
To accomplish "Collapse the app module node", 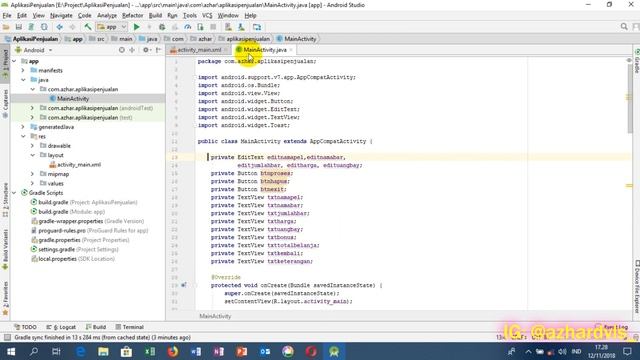I will coord(14,61).
